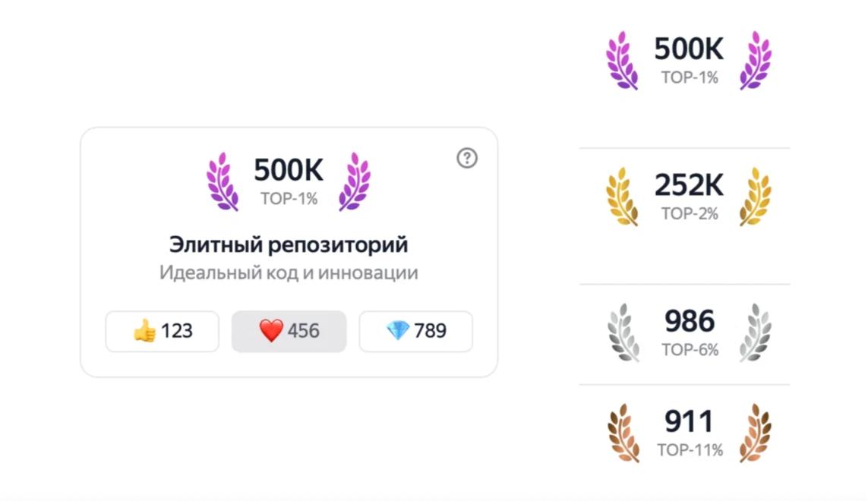Click the left purple laurel in the card
This screenshot has width=868, height=501.
(223, 181)
